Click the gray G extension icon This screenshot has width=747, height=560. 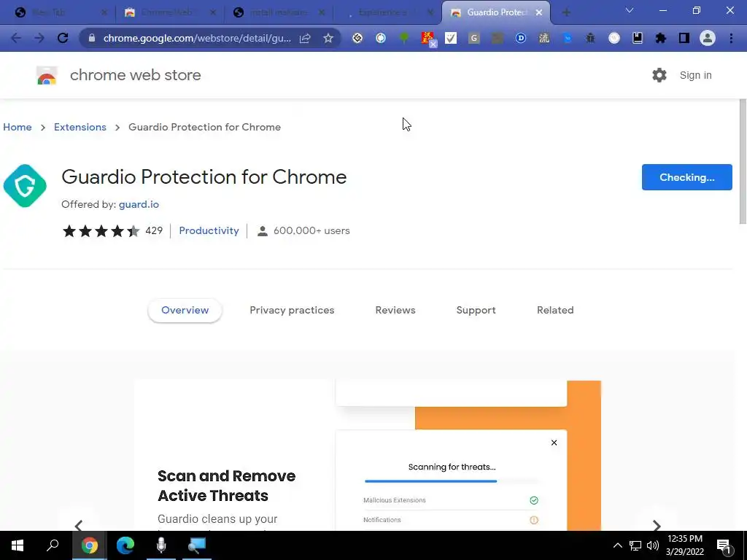tap(474, 38)
